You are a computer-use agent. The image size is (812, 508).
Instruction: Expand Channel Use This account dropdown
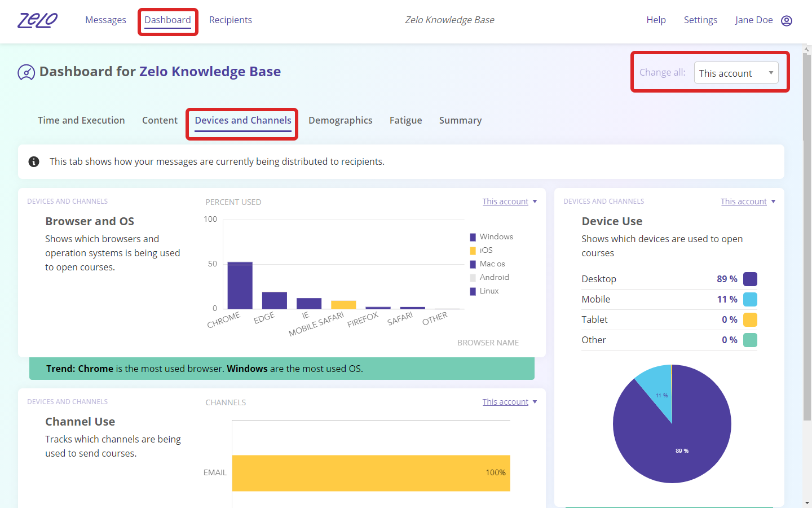[x=510, y=402]
